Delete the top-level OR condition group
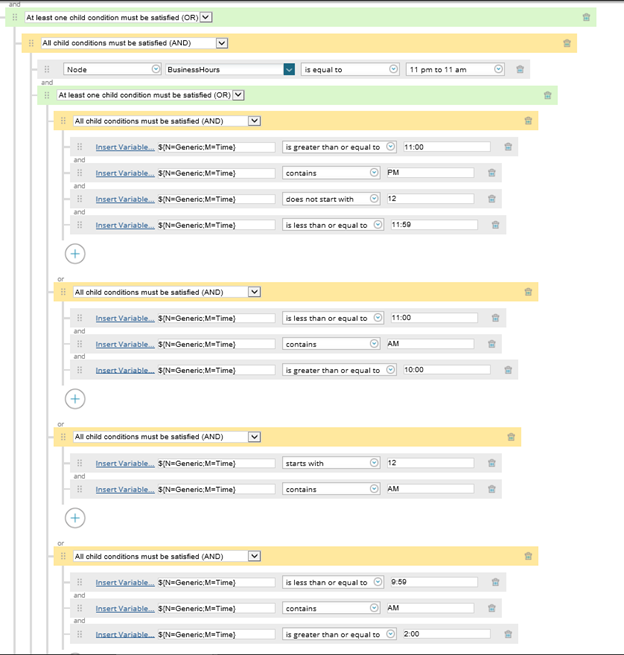The height and width of the screenshot is (655, 624). [x=586, y=17]
